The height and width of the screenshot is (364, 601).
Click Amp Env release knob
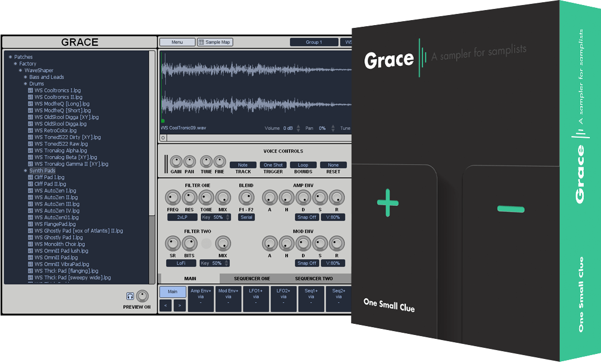click(337, 198)
